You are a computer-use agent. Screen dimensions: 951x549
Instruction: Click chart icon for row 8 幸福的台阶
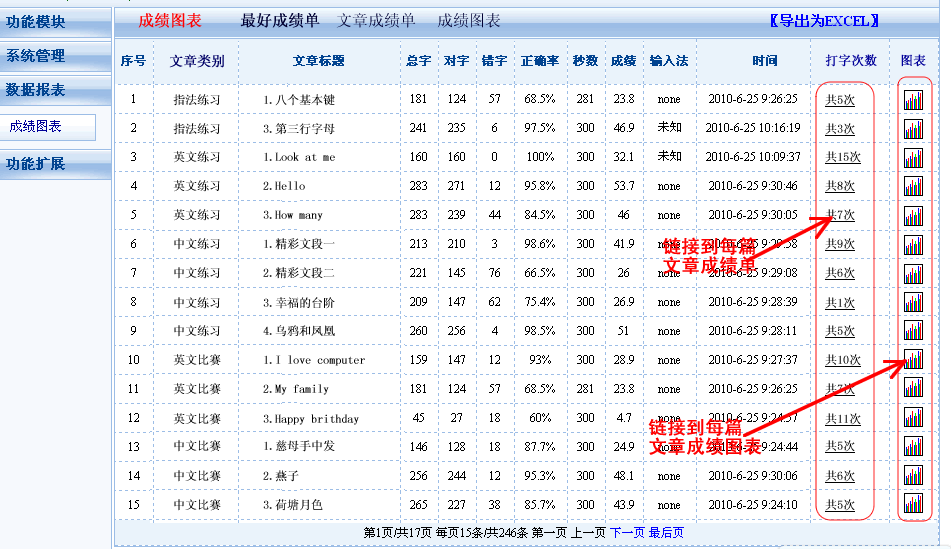(x=913, y=303)
